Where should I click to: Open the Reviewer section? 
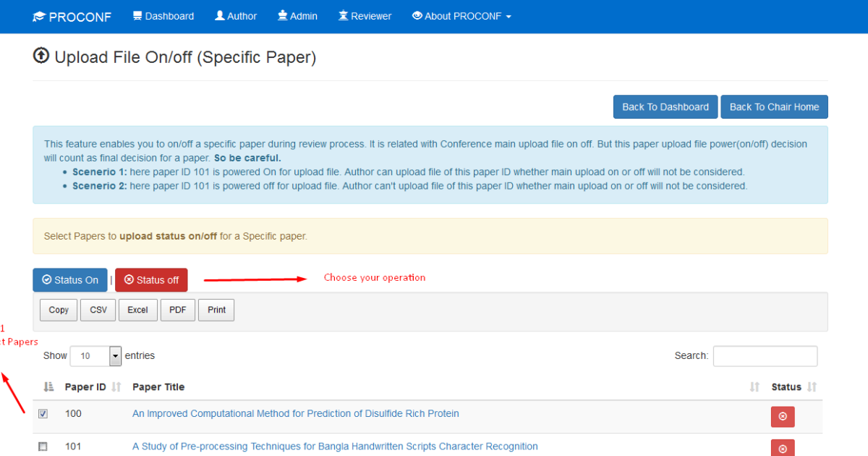click(x=365, y=16)
